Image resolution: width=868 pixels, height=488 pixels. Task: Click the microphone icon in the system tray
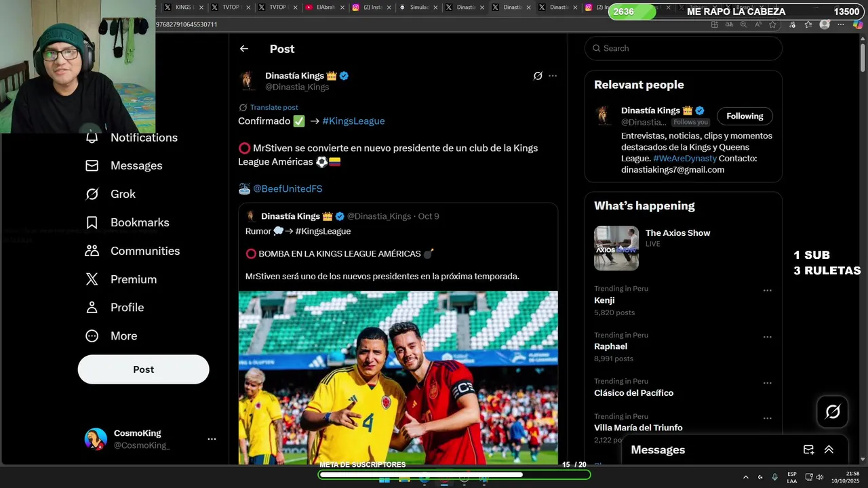774,477
